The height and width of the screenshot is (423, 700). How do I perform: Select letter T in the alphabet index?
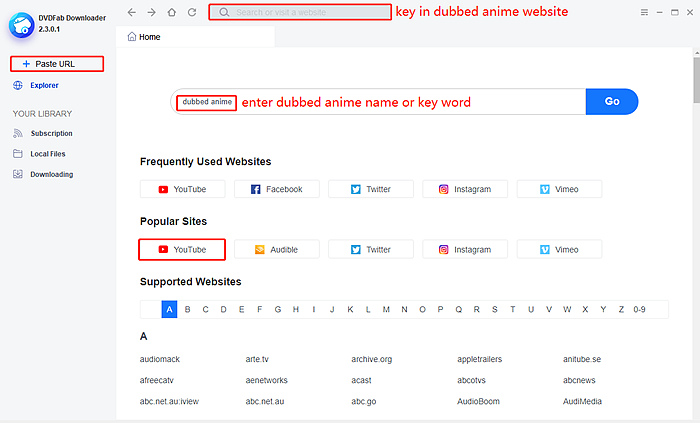[512, 309]
